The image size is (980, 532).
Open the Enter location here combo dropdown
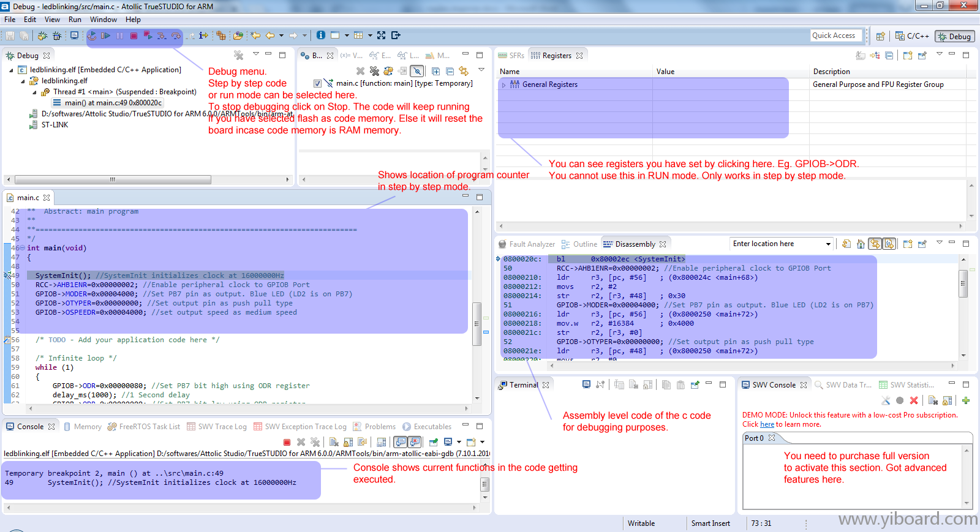(x=828, y=244)
